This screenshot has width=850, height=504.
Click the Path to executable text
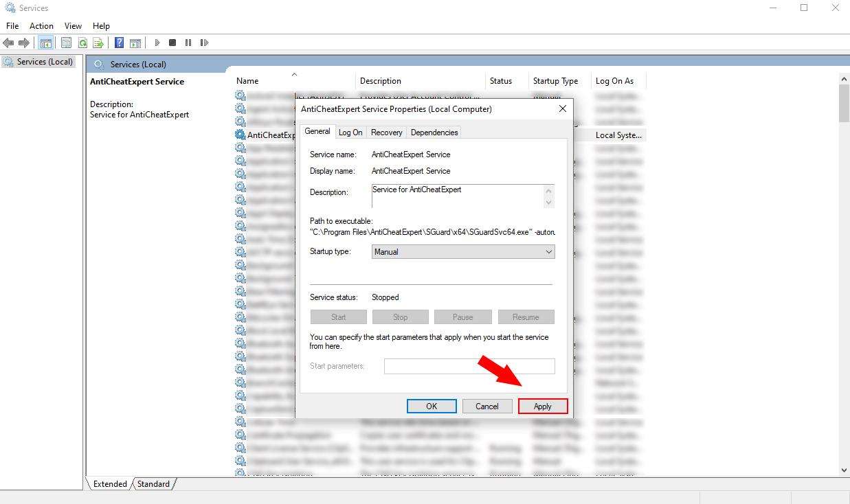(x=432, y=232)
